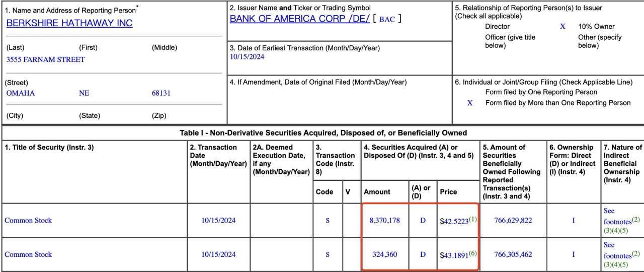Open the BANK OF AMERICA CORP /DE/ issuer link
Viewport: 644px width, 272px height.
pyautogui.click(x=299, y=19)
